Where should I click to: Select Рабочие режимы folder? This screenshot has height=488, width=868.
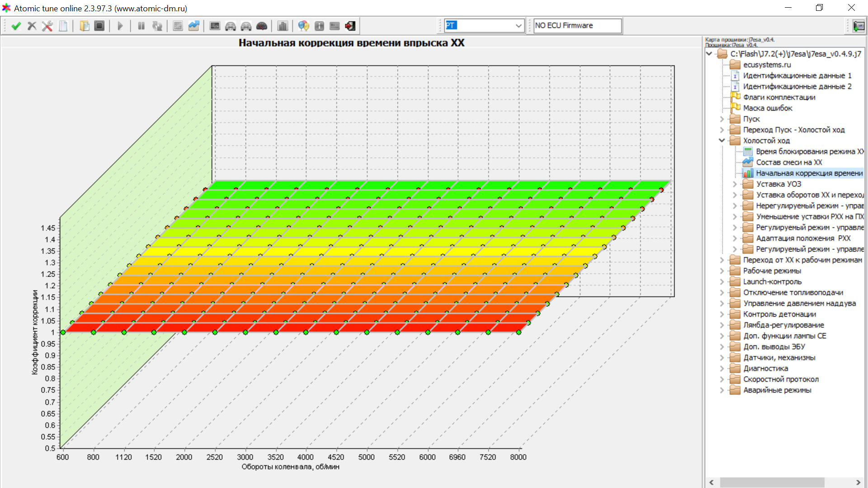tap(772, 271)
